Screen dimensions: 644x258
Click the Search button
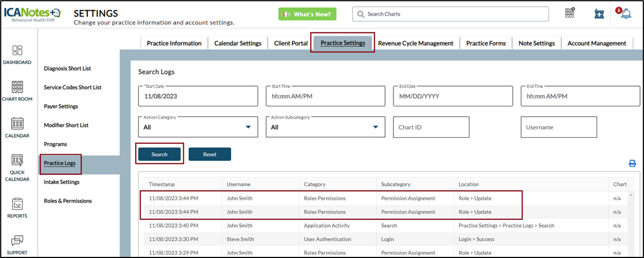point(159,154)
